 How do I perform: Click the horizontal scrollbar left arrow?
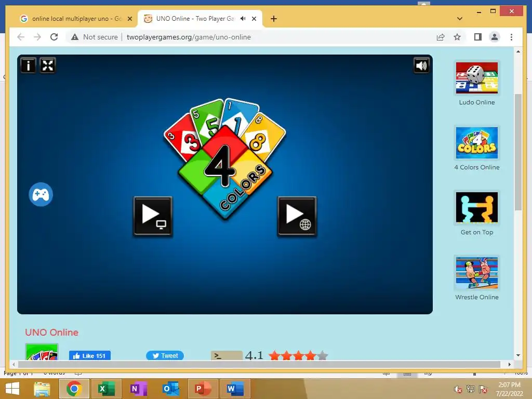[x=14, y=364]
